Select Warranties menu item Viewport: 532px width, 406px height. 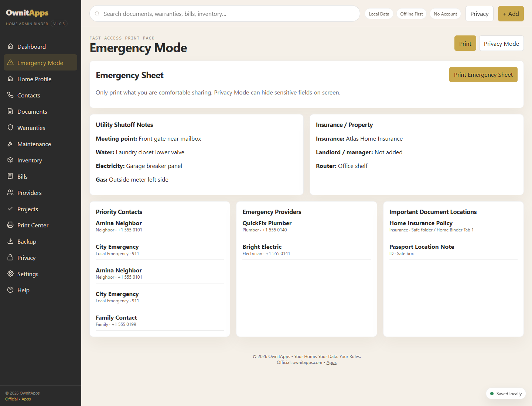[40, 128]
